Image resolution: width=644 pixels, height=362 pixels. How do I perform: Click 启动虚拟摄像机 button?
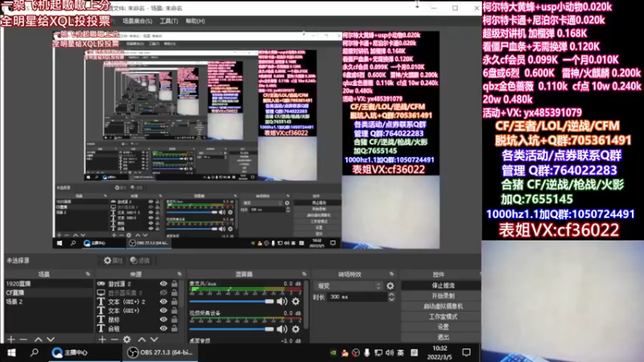pos(443,306)
